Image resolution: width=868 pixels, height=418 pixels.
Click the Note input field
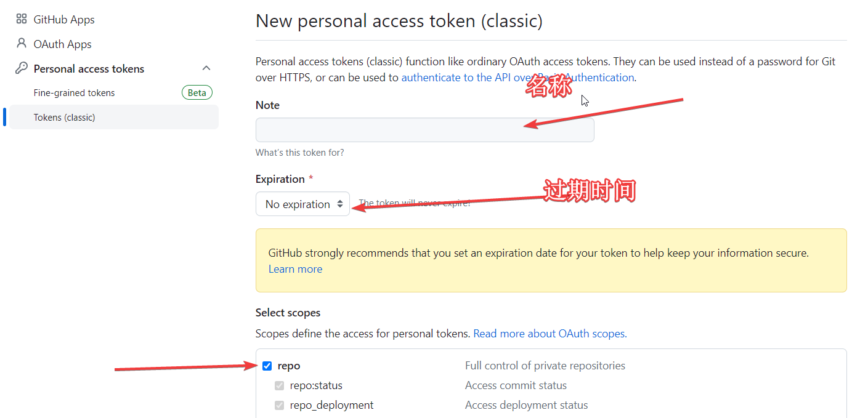(424, 130)
